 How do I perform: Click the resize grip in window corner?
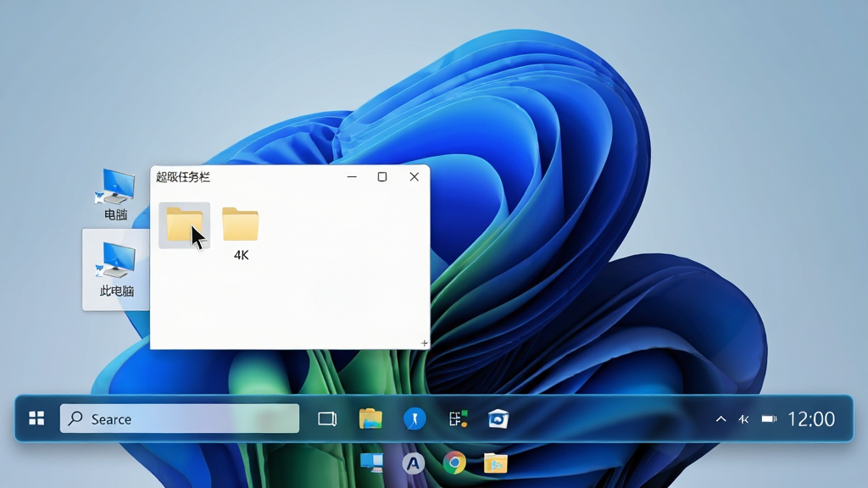pyautogui.click(x=424, y=343)
